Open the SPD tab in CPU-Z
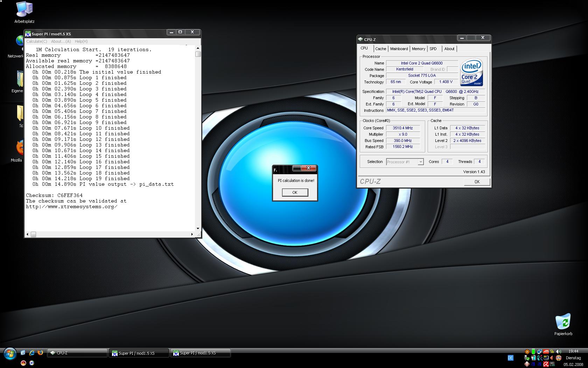 [433, 49]
